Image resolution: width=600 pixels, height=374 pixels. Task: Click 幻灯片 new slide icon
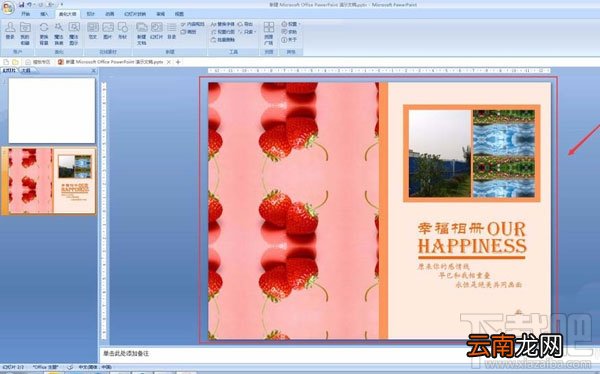click(157, 31)
